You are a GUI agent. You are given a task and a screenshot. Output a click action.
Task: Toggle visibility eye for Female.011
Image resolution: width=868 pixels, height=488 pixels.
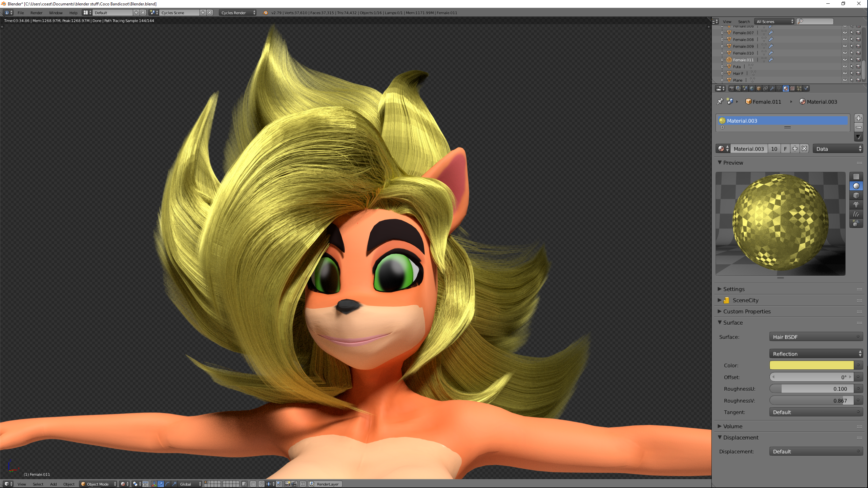pyautogui.click(x=845, y=60)
